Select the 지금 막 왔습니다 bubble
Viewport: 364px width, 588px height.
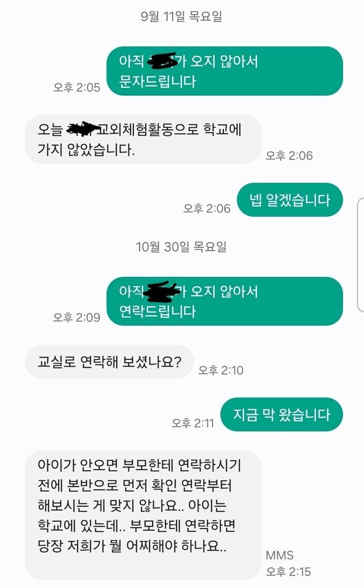(282, 414)
